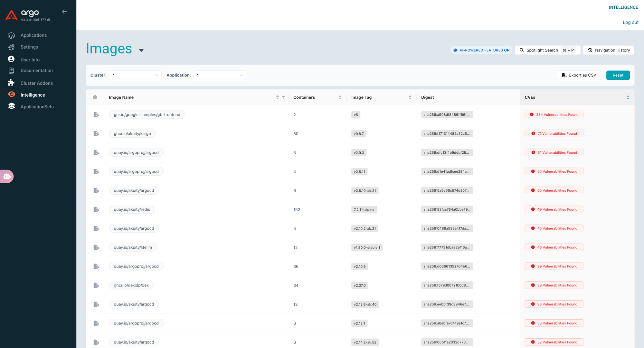The width and height of the screenshot is (644, 348).
Task: Toggle AI-Powered Features on/off
Action: coord(481,50)
